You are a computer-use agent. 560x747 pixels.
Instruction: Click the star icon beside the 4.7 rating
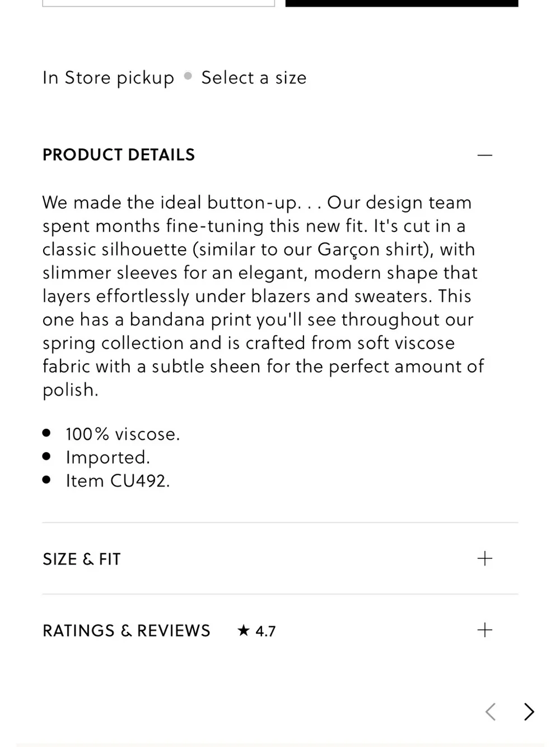[243, 630]
